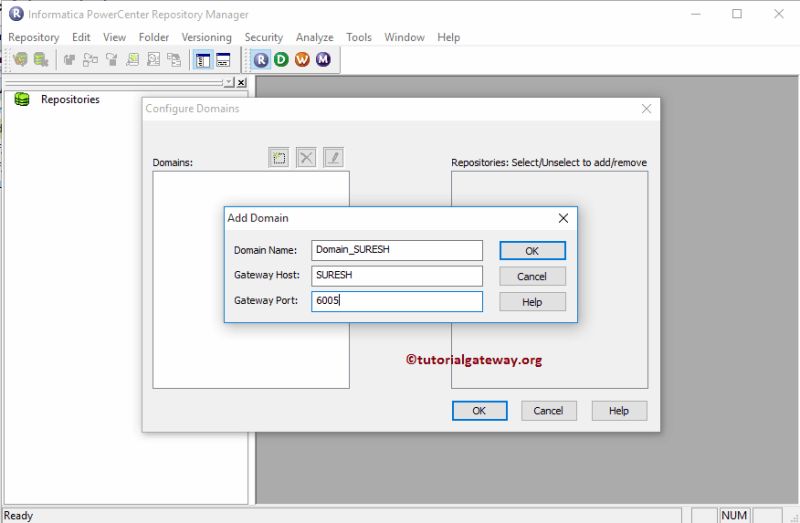The width and height of the screenshot is (800, 523).
Task: Open the Folder menu
Action: click(154, 37)
